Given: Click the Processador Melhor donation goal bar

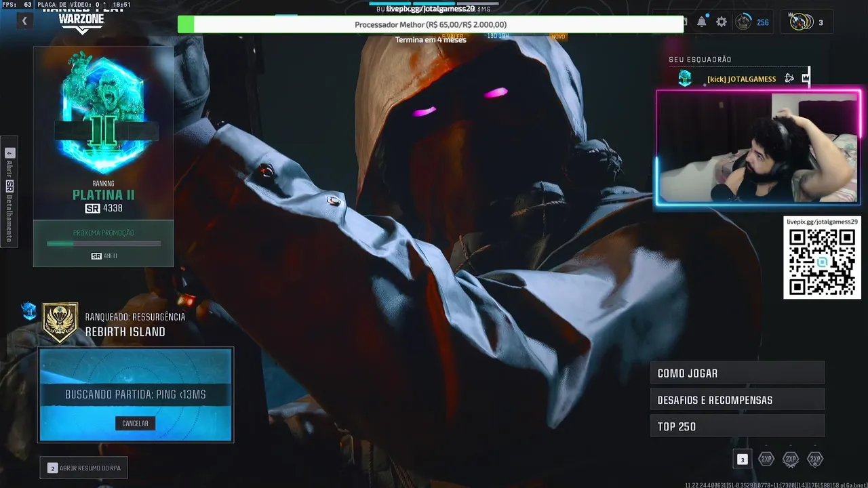Looking at the screenshot, I should [x=431, y=24].
